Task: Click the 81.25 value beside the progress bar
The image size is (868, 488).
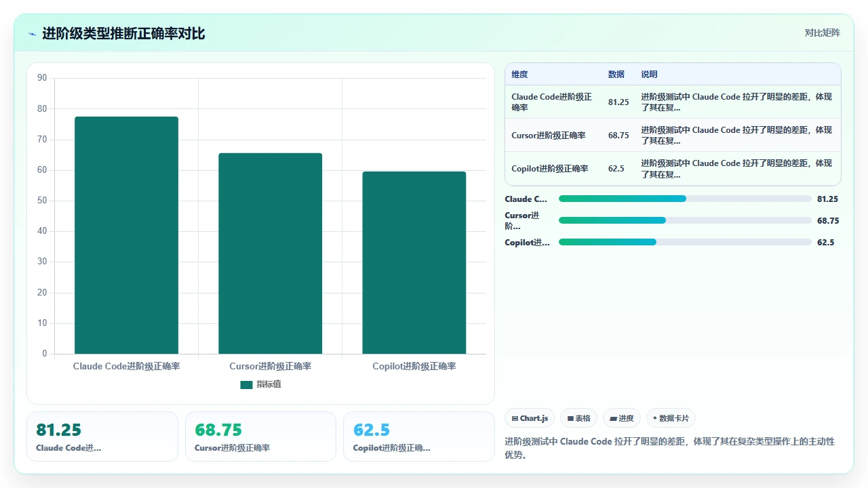Action: (828, 199)
